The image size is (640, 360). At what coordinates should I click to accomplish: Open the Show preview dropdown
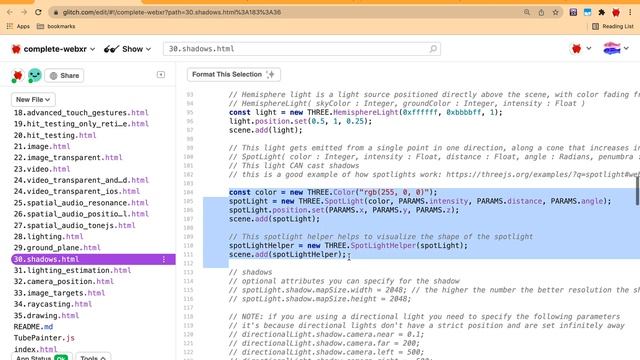127,49
